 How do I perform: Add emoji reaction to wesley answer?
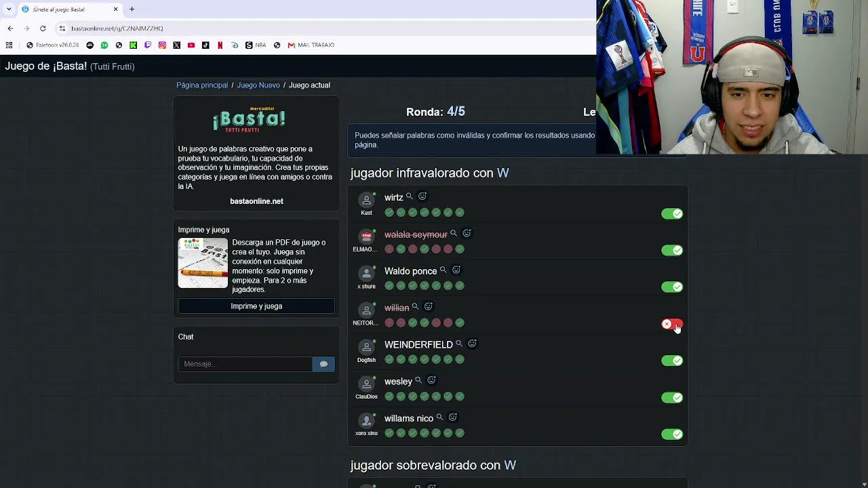coord(431,380)
